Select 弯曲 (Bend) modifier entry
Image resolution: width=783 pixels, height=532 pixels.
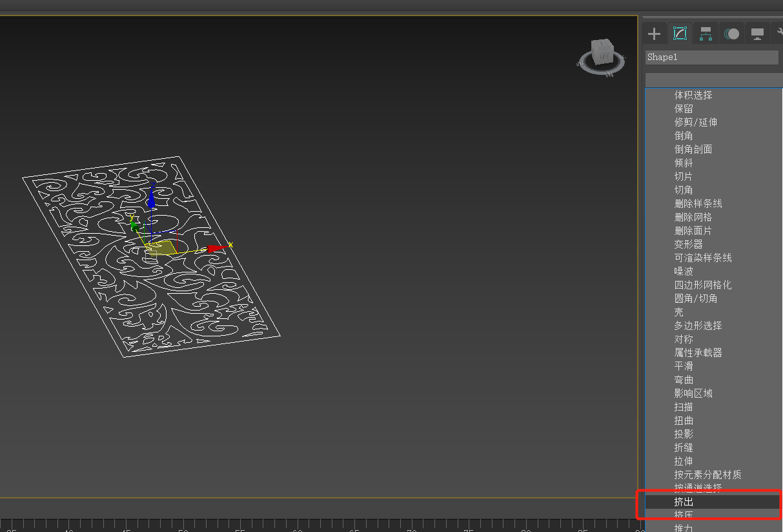click(684, 380)
